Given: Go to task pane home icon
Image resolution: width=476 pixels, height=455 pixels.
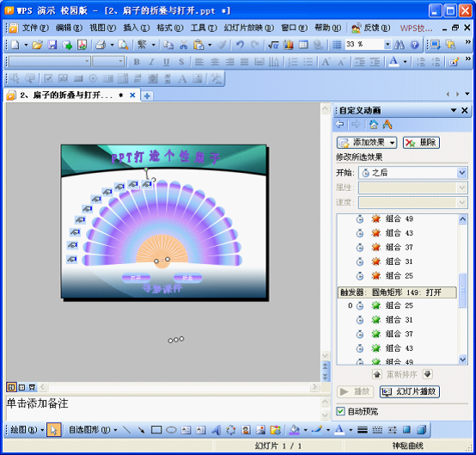Looking at the screenshot, I should [x=374, y=125].
